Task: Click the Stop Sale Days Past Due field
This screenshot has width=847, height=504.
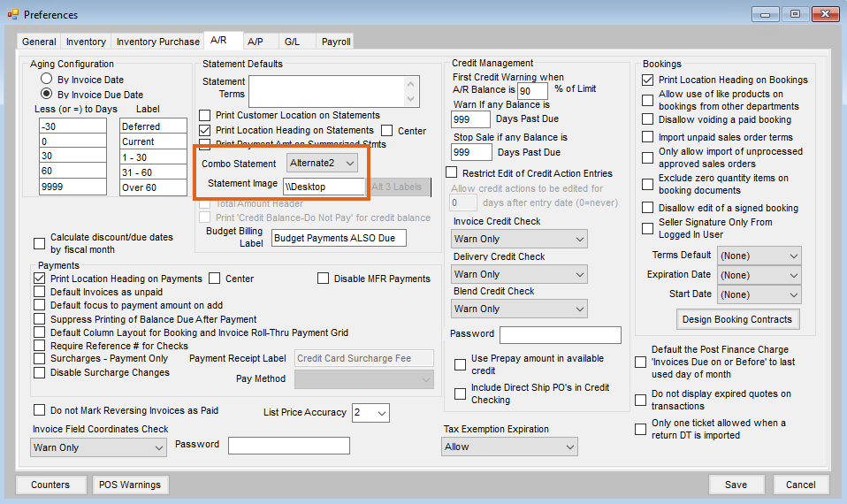Action: 471,152
